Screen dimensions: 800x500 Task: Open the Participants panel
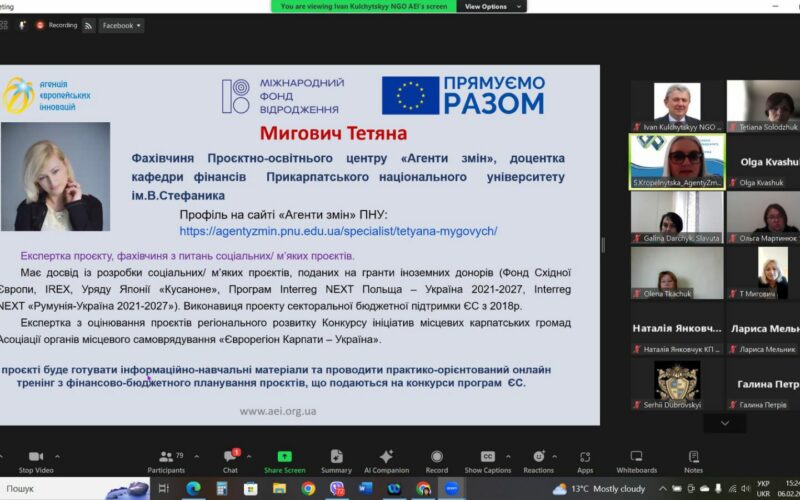point(165,458)
